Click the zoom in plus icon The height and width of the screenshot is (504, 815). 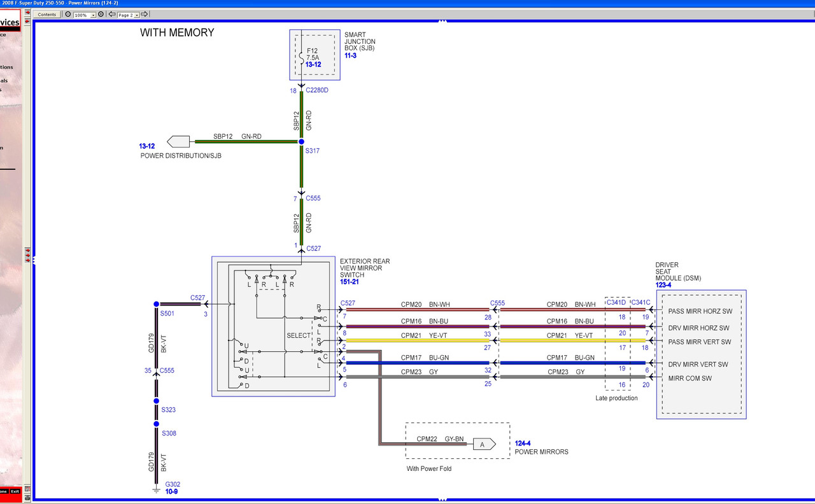coord(101,15)
